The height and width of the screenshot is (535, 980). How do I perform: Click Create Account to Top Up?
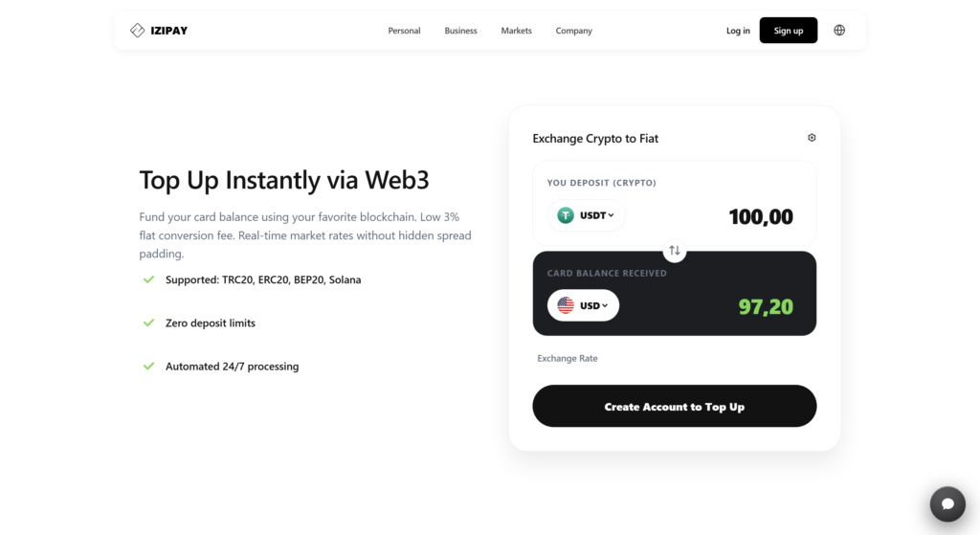pyautogui.click(x=675, y=406)
